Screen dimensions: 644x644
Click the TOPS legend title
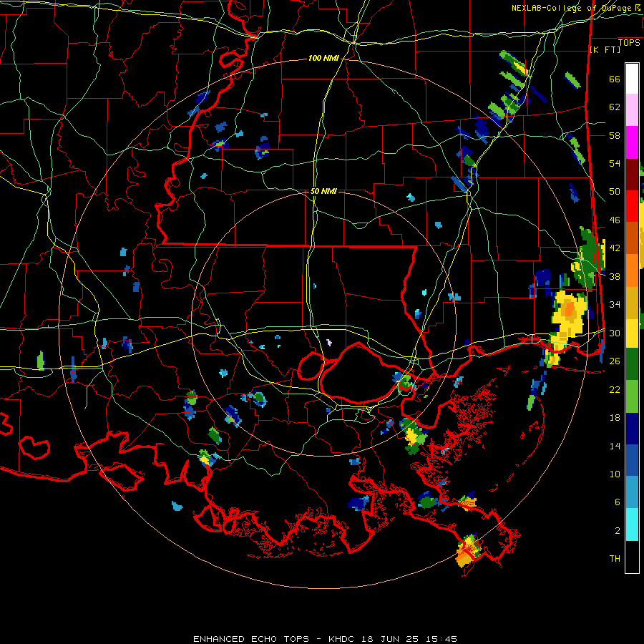tap(629, 43)
